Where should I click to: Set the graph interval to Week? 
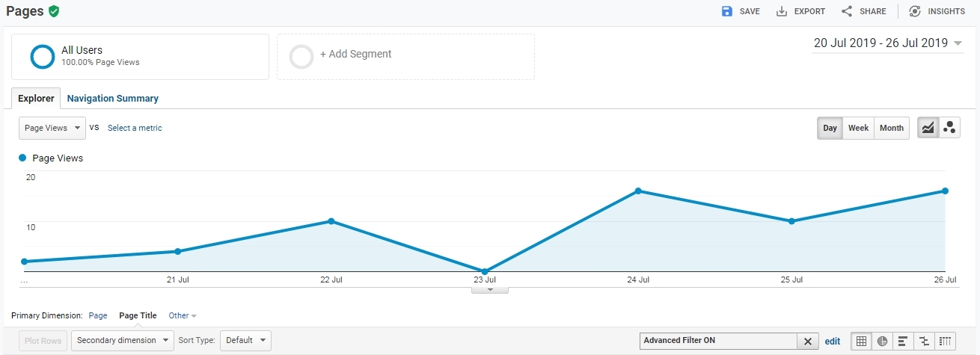[x=858, y=128]
